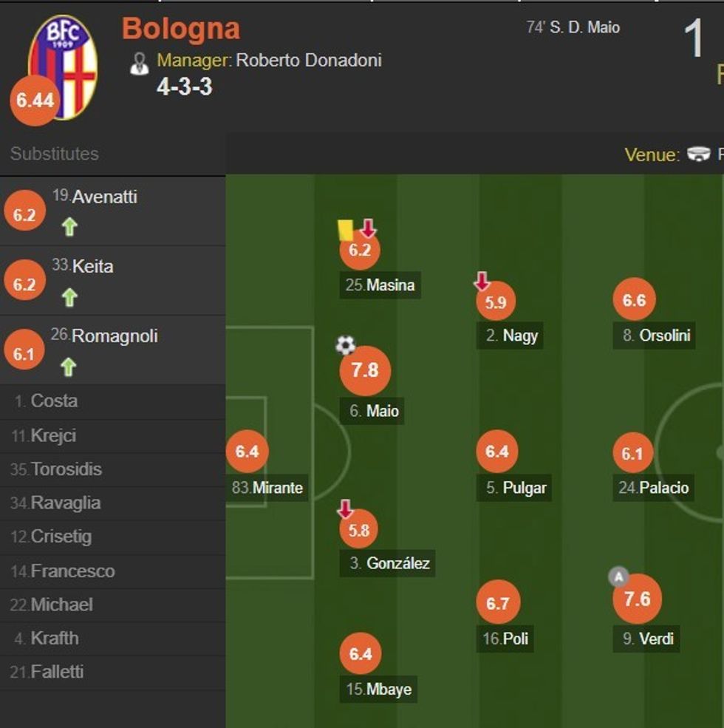Expand Mirante's rating bubble for details
Screen dimensions: 724x728
pyautogui.click(x=248, y=451)
